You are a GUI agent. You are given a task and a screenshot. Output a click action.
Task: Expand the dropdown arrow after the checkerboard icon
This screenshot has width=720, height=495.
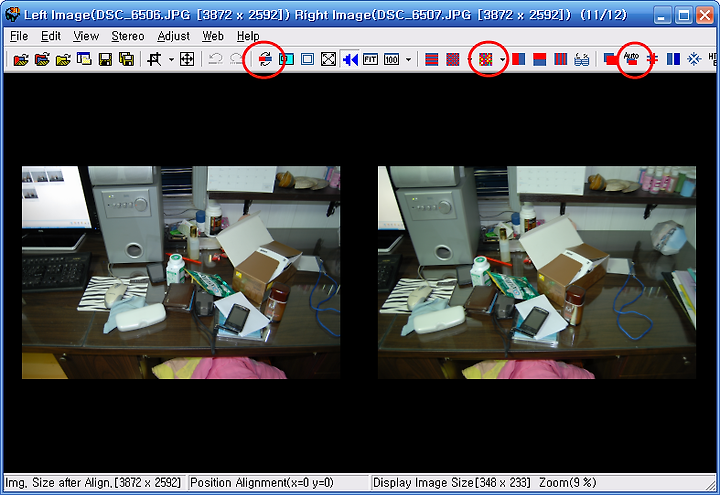tap(469, 59)
